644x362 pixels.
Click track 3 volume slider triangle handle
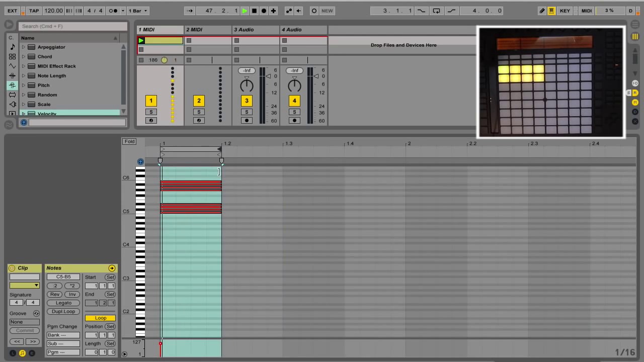tap(268, 76)
